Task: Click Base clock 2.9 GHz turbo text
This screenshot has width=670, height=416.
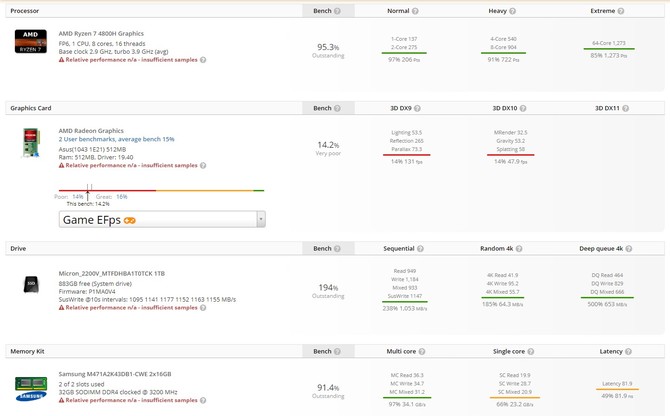Action: (113, 52)
